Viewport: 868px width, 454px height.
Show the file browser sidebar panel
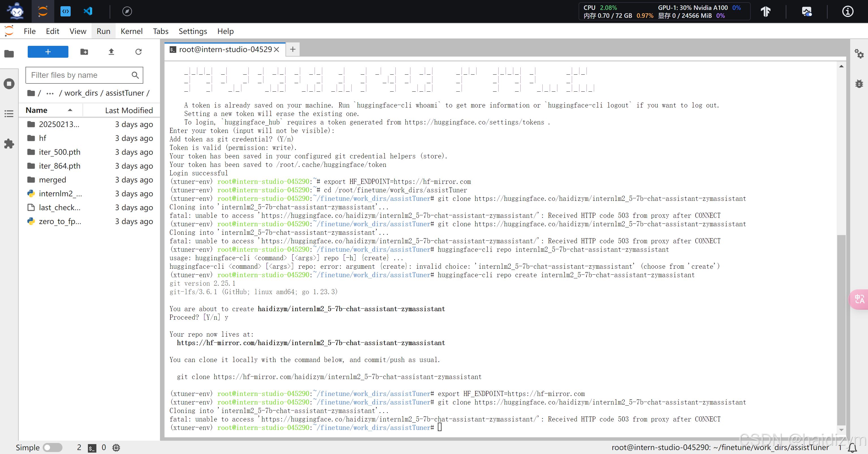pyautogui.click(x=9, y=54)
